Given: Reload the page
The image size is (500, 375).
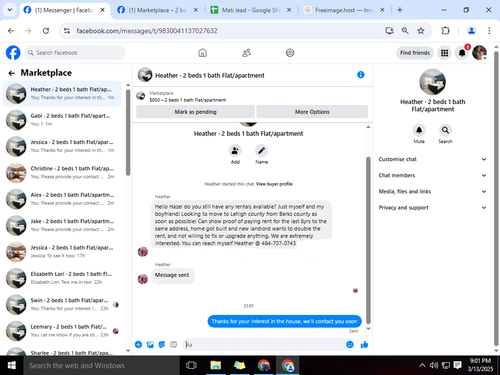Looking at the screenshot, I should 46,31.
